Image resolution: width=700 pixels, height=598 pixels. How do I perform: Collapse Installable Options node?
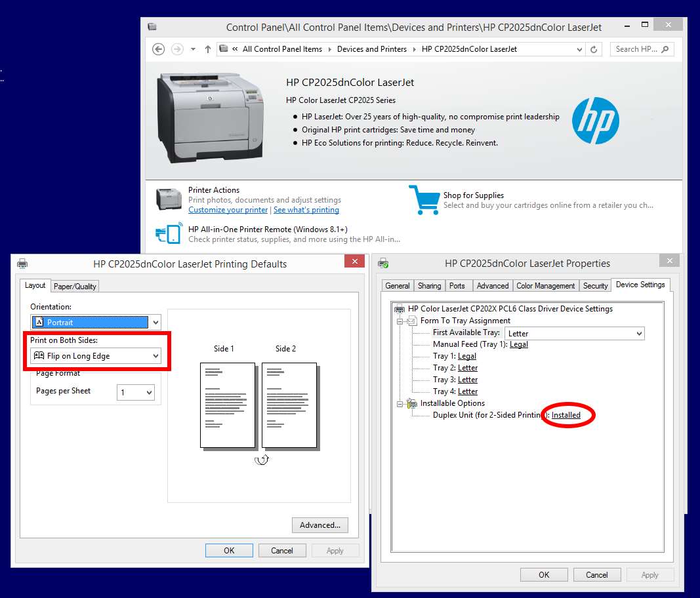tap(400, 403)
